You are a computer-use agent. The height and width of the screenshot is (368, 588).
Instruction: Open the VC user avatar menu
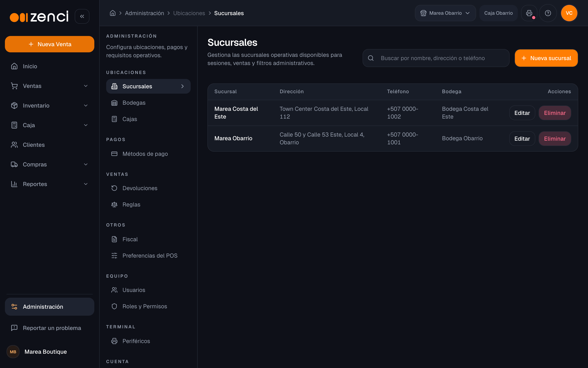tap(569, 13)
